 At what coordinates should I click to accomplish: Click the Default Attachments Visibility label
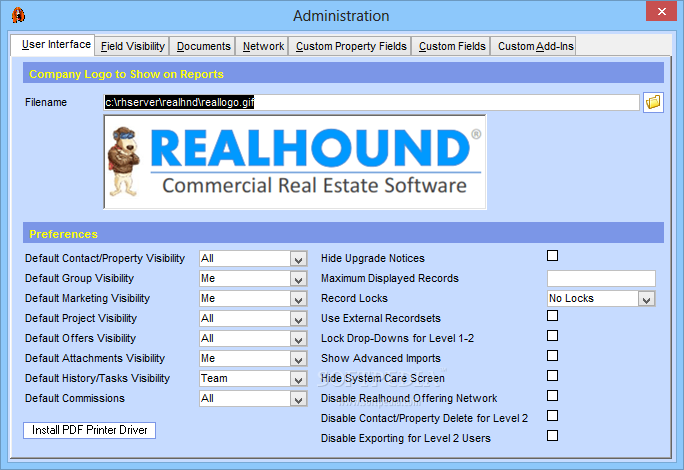95,359
